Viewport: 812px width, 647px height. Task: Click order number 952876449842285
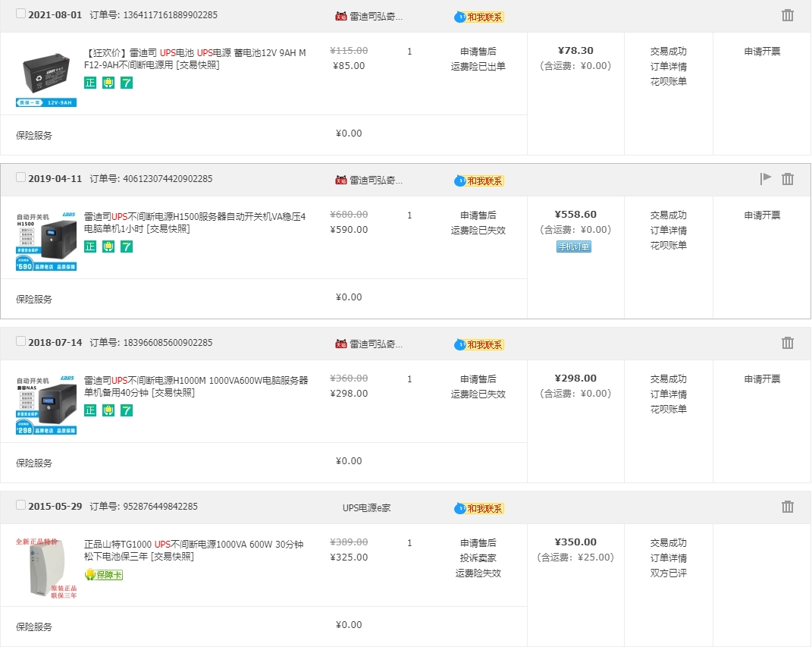161,506
